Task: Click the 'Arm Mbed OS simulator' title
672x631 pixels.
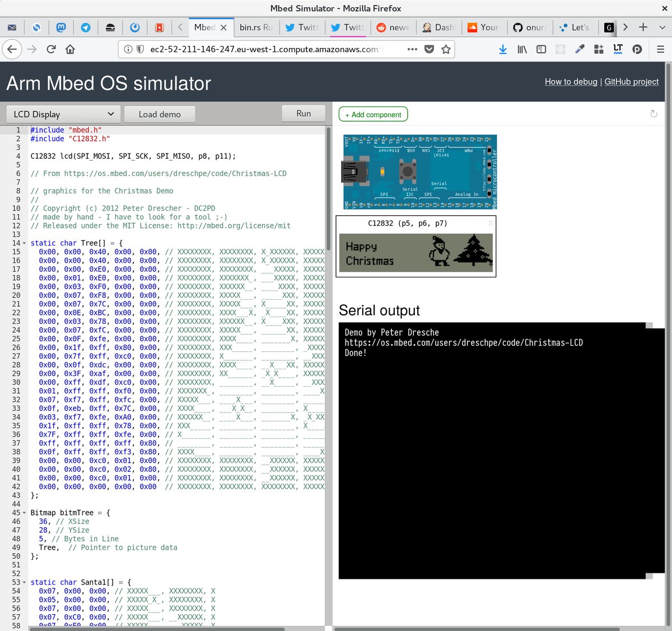Action: tap(109, 83)
